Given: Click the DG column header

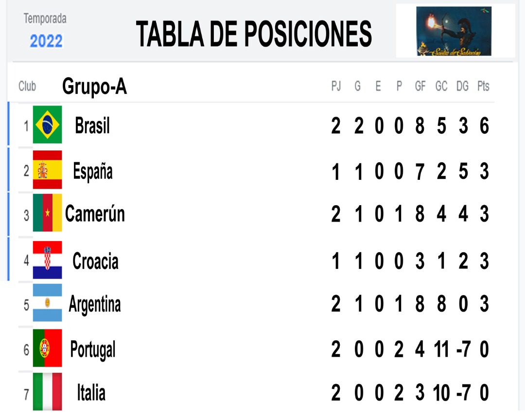Looking at the screenshot, I should 462,87.
